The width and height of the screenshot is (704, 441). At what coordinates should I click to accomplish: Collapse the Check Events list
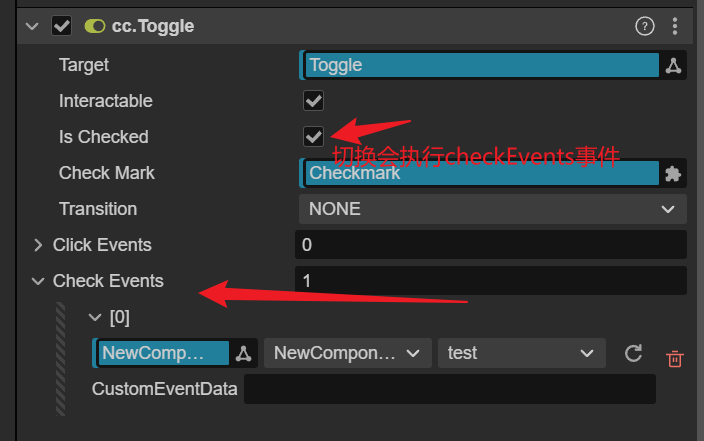[x=38, y=281]
